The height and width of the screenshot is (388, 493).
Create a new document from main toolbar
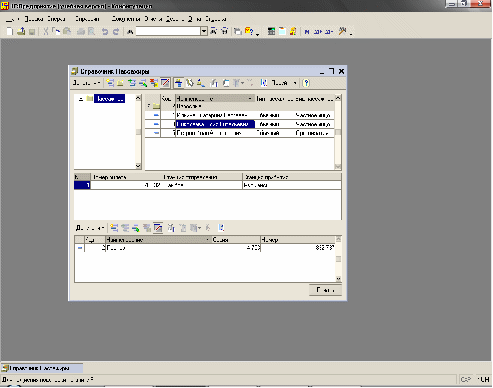coord(10,31)
